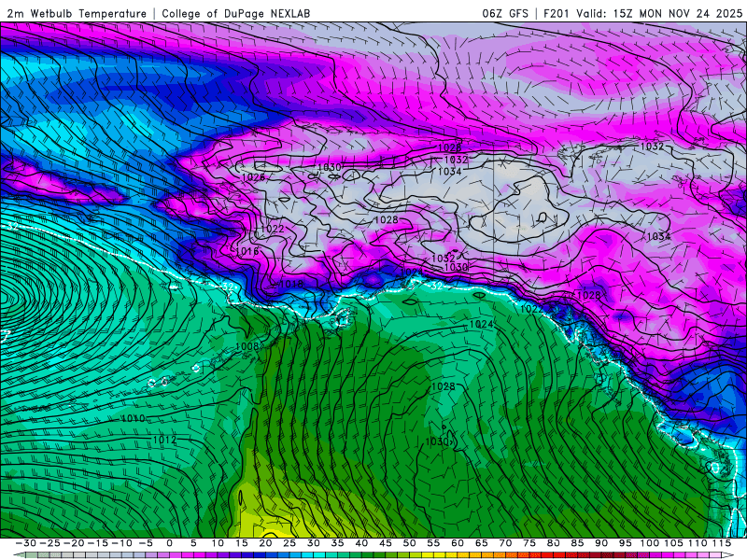Click the 95 value on the color scale

pyautogui.click(x=625, y=543)
